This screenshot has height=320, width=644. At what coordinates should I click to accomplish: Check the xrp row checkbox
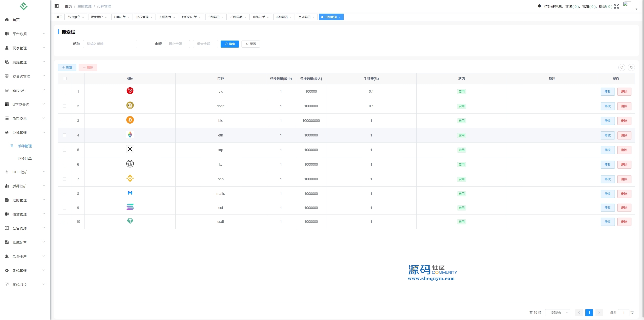click(x=64, y=150)
